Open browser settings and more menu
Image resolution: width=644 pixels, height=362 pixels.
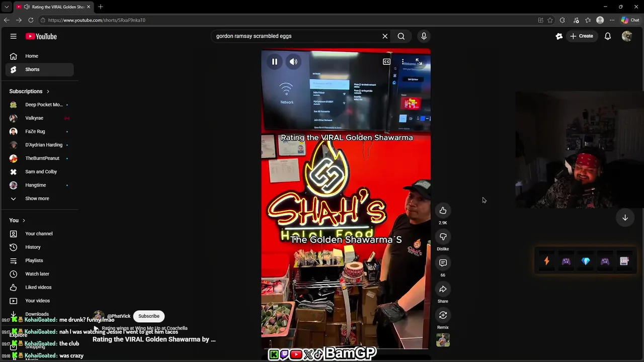[x=612, y=20]
